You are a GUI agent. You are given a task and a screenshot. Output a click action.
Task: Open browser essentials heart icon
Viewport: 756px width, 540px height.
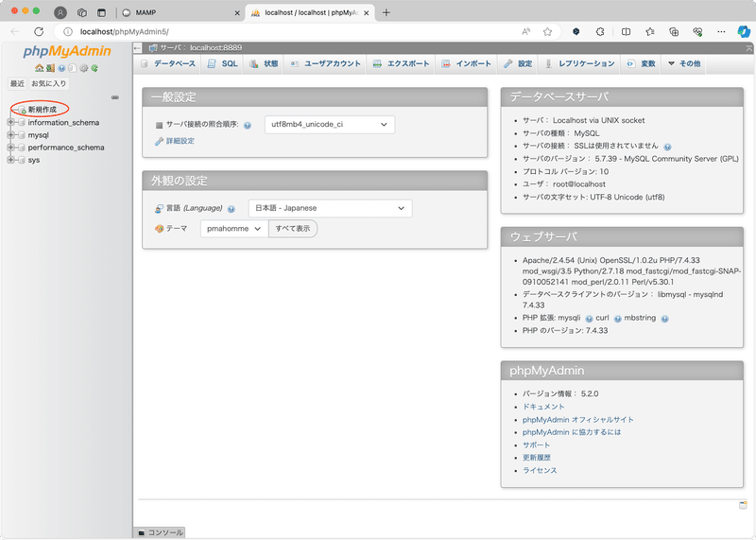(x=697, y=32)
